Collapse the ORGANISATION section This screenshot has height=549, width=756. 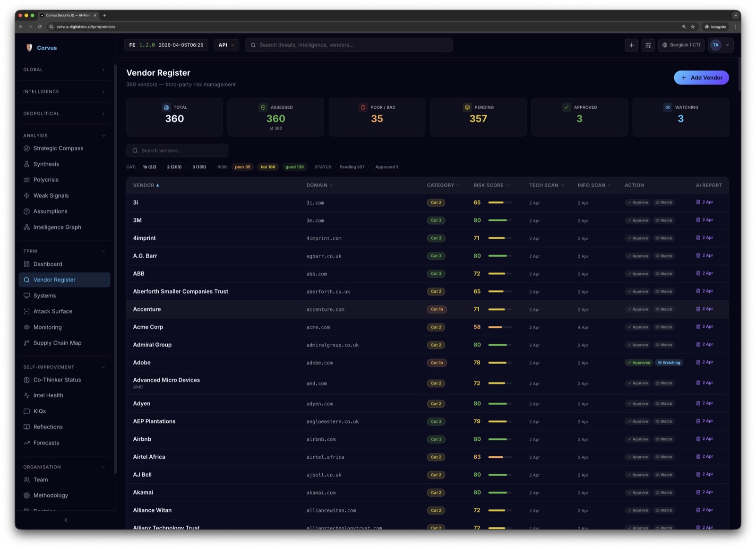[64, 467]
